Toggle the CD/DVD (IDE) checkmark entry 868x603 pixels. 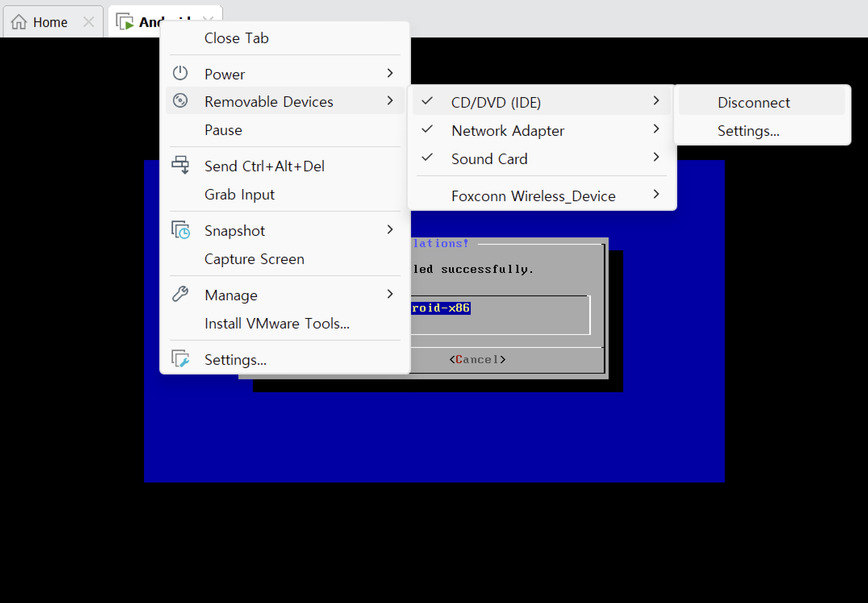tap(495, 102)
